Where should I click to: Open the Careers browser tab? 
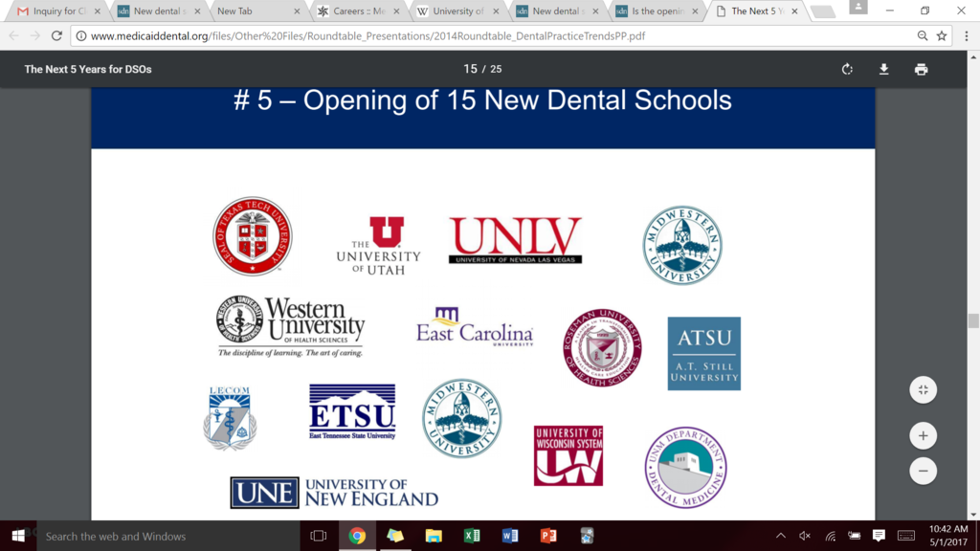tap(358, 11)
